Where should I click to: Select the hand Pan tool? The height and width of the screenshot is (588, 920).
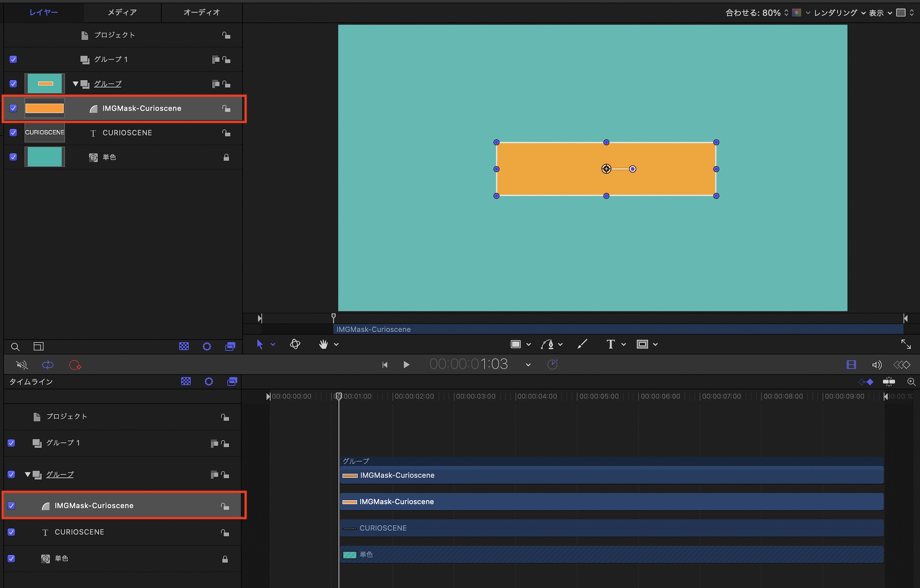tap(323, 344)
